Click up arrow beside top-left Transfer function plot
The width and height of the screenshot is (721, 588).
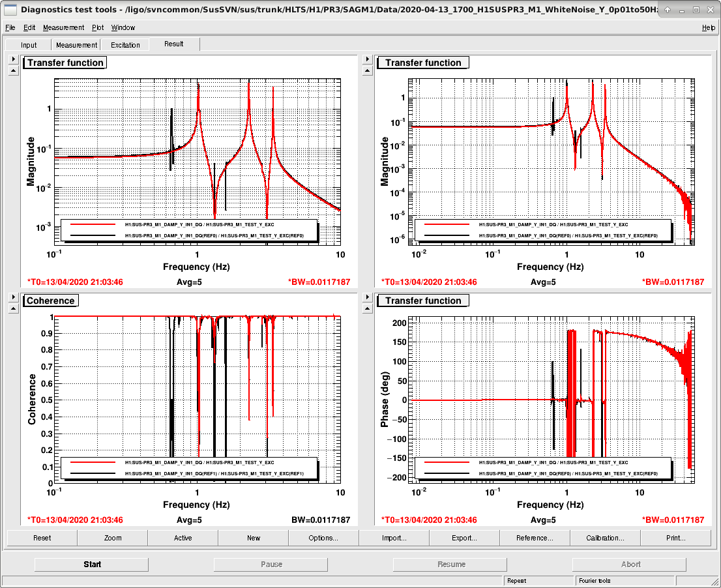pos(13,71)
